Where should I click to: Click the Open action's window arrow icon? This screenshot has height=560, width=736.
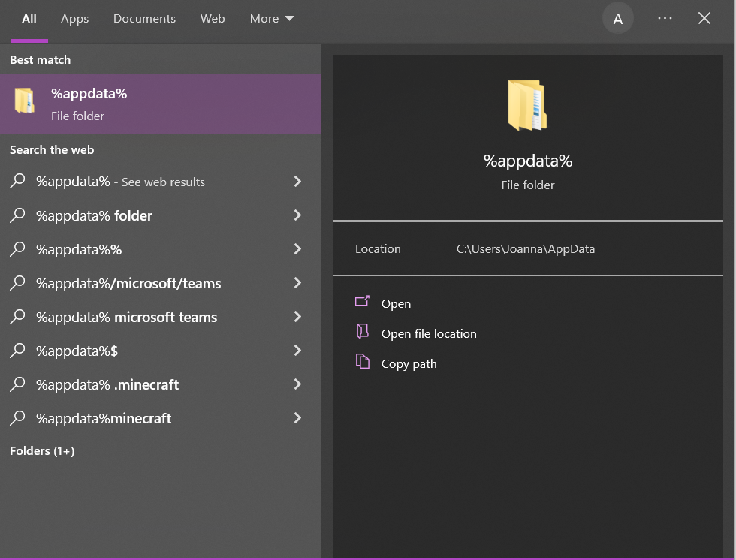[362, 300]
